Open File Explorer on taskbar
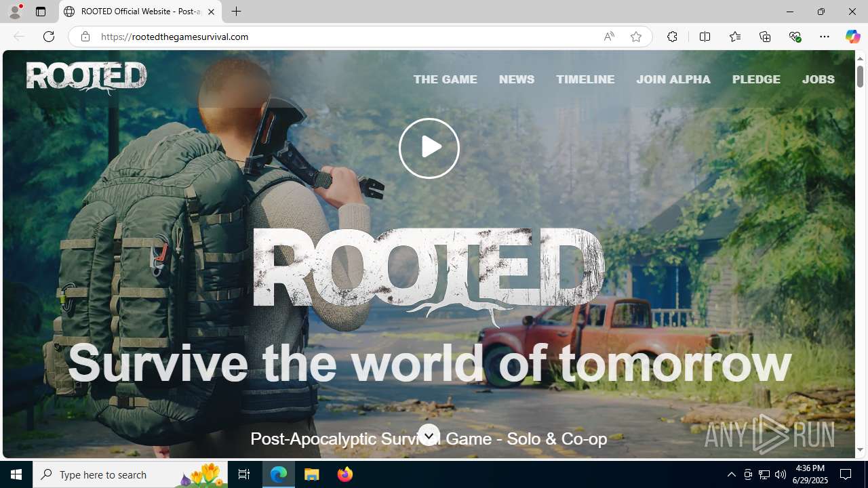Image resolution: width=868 pixels, height=488 pixels. point(312,474)
